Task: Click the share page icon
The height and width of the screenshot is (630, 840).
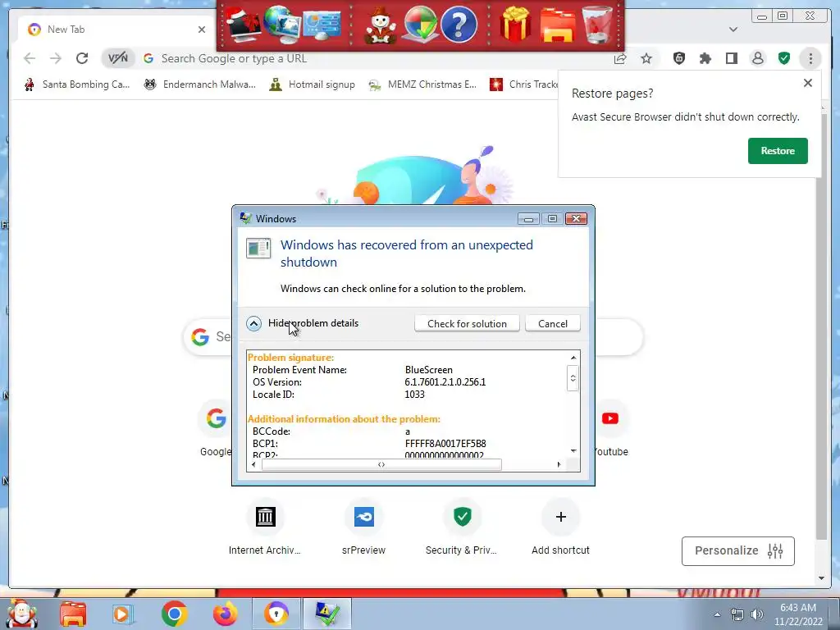Action: pyautogui.click(x=620, y=58)
